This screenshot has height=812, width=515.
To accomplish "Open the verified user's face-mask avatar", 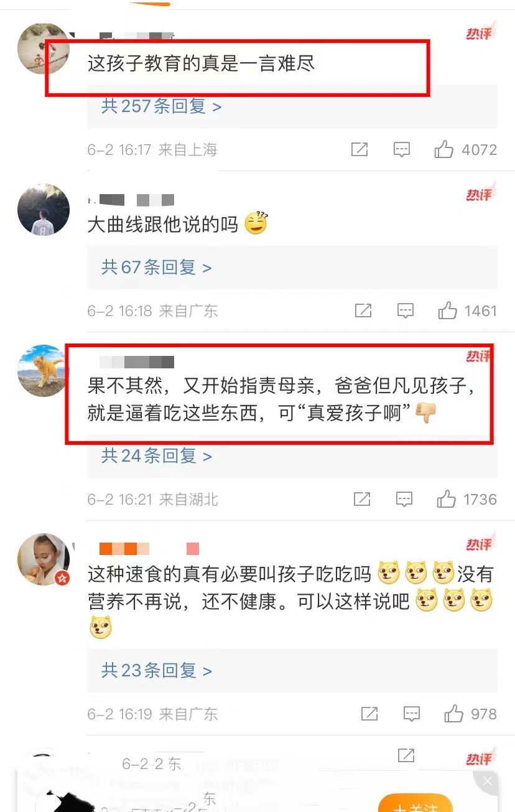I will tap(43, 559).
